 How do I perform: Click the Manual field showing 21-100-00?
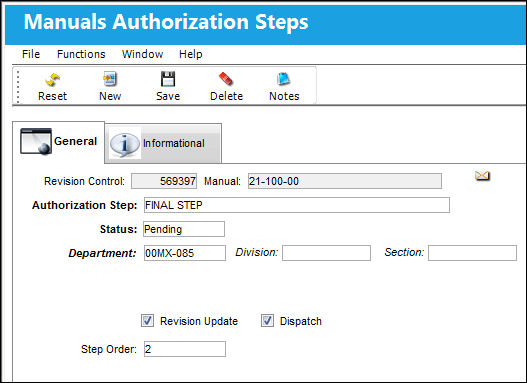(345, 181)
